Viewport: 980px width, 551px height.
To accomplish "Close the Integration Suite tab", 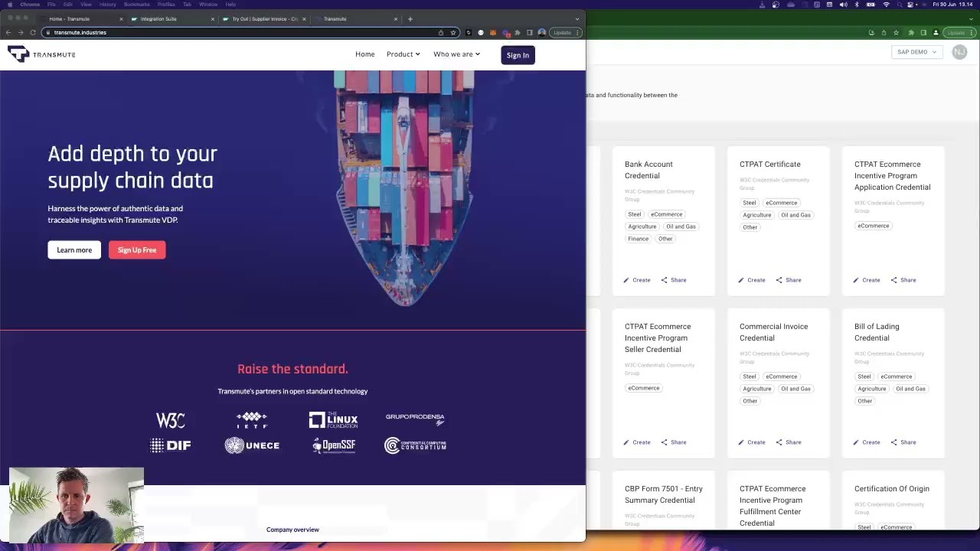I will click(x=213, y=18).
